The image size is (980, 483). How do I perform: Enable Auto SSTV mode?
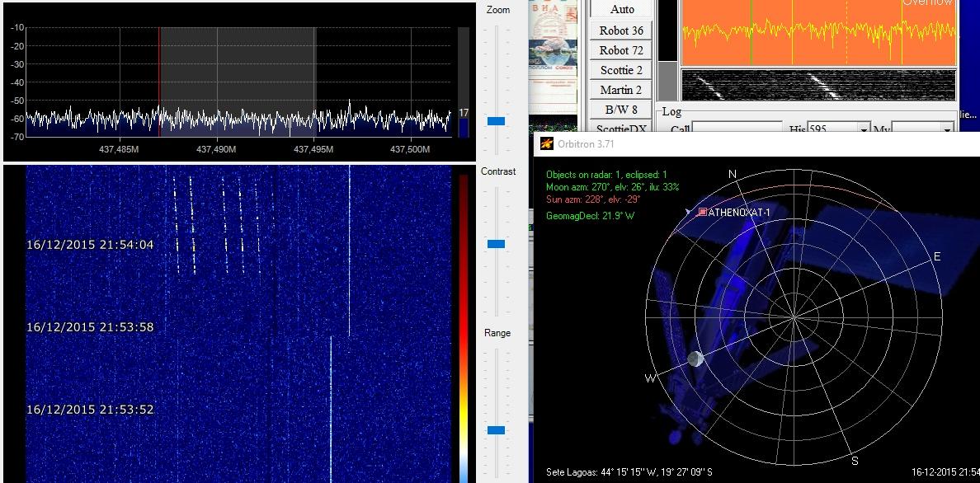622,9
